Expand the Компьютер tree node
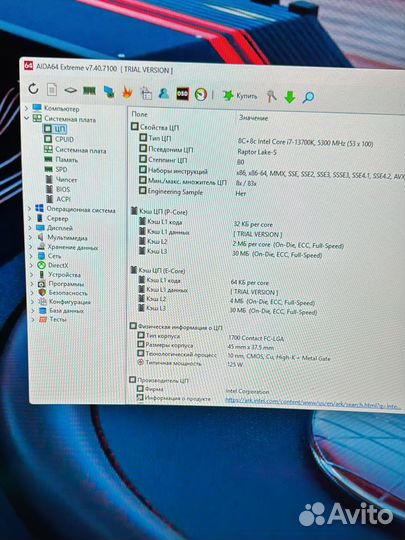This screenshot has height=540, width=405. [26, 108]
